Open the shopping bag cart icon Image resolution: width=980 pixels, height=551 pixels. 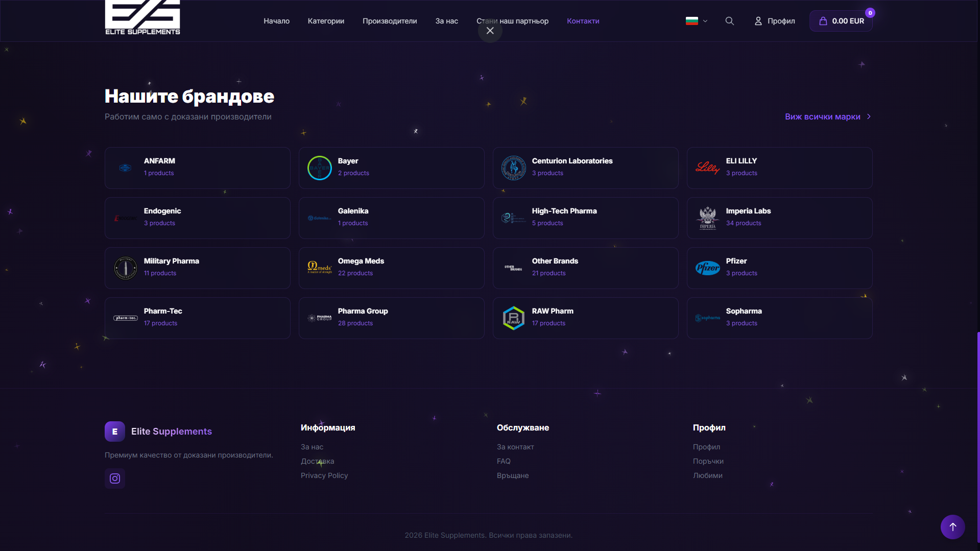click(x=823, y=21)
